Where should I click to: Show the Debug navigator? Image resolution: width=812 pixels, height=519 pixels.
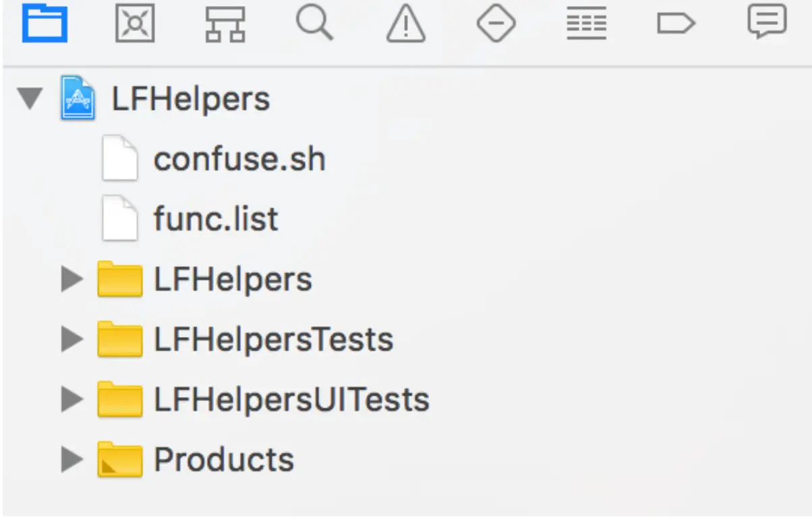coord(585,24)
